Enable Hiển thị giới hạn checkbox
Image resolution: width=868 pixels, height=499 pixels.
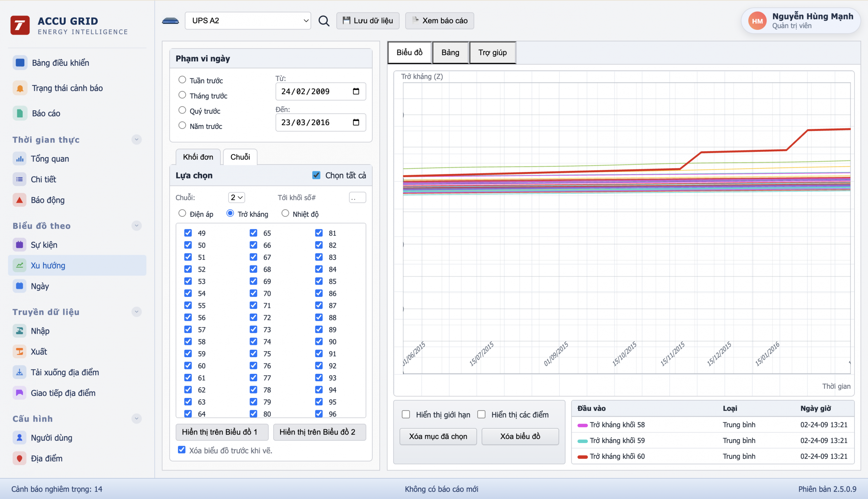(x=406, y=415)
